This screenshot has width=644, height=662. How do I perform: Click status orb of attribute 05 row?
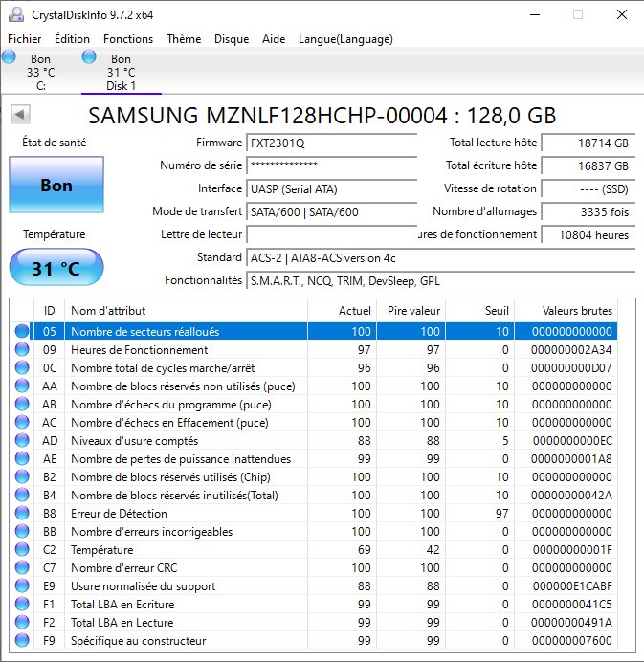(x=22, y=331)
